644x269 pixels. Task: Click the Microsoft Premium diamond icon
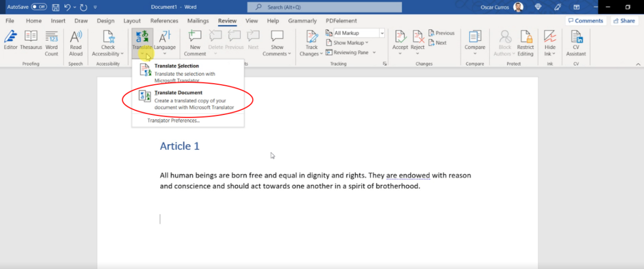pyautogui.click(x=538, y=7)
